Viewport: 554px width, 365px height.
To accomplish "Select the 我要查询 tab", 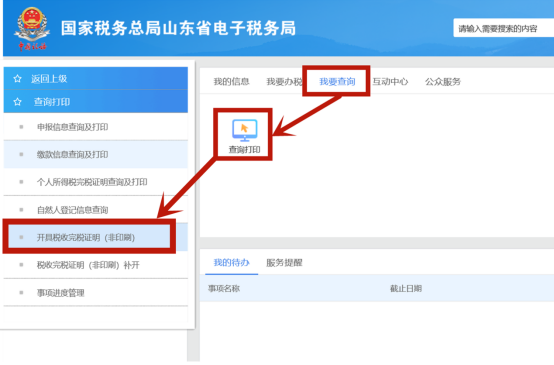I will click(x=337, y=82).
